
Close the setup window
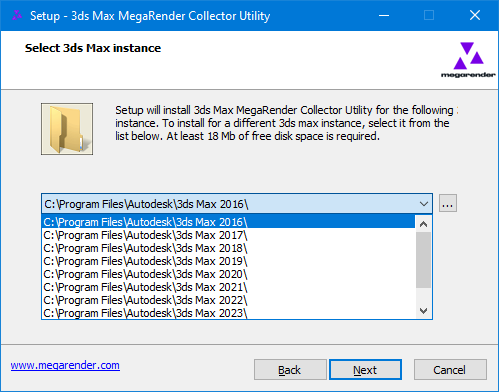475,15
